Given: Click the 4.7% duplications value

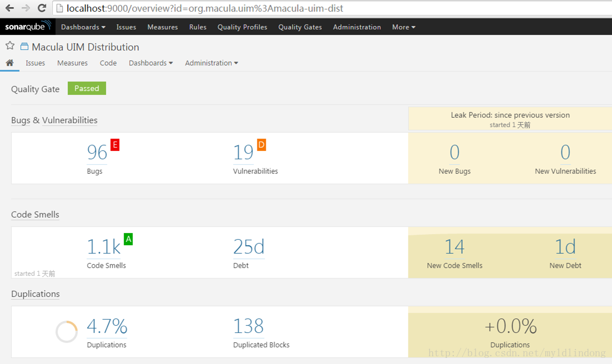Looking at the screenshot, I should click(x=107, y=326).
